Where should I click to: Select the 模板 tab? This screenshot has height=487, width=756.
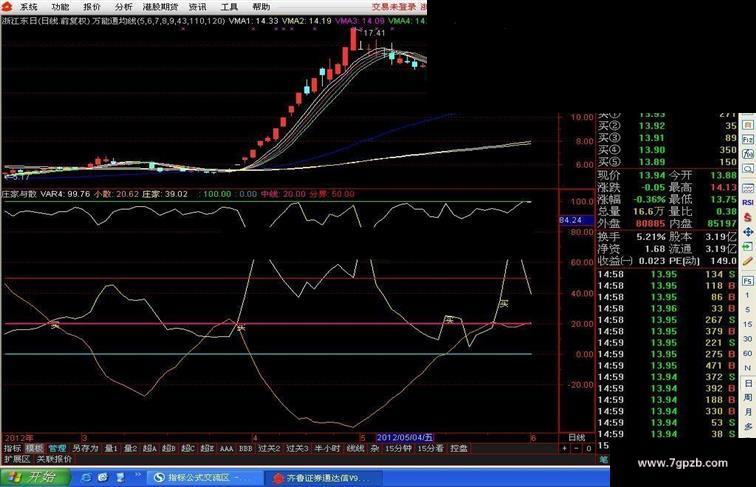click(x=34, y=448)
